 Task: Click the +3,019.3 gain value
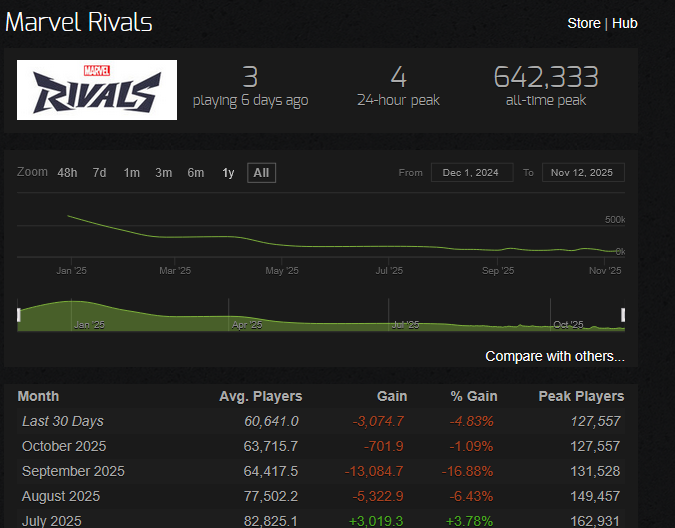(376, 521)
